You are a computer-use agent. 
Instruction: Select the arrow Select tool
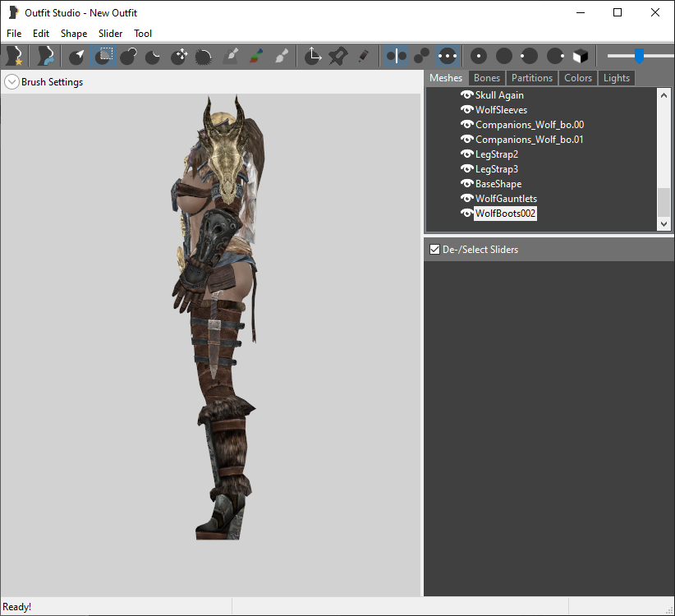(77, 56)
